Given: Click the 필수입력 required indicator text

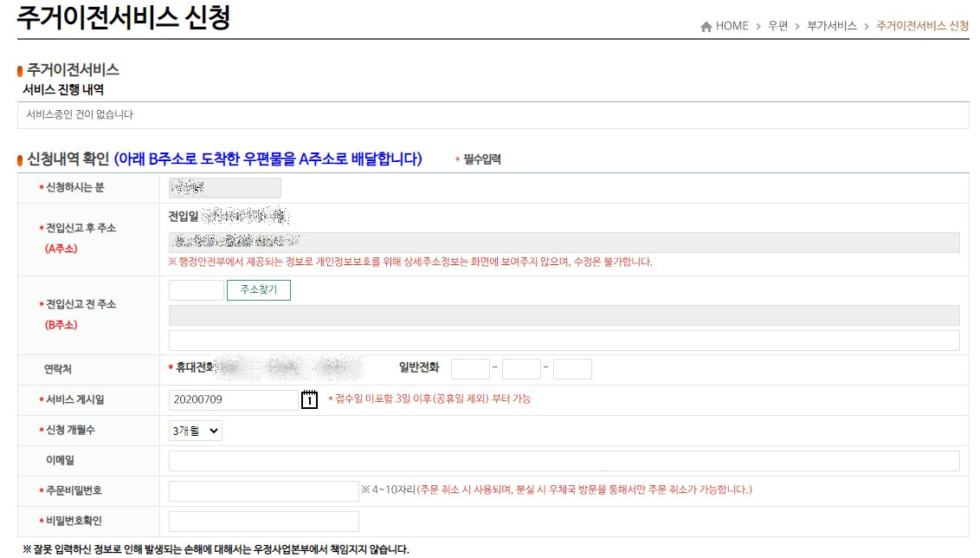Looking at the screenshot, I should click(x=478, y=159).
